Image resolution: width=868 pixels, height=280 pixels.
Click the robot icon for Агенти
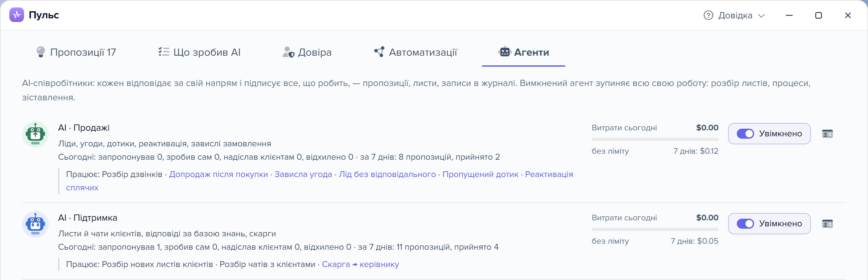click(505, 52)
